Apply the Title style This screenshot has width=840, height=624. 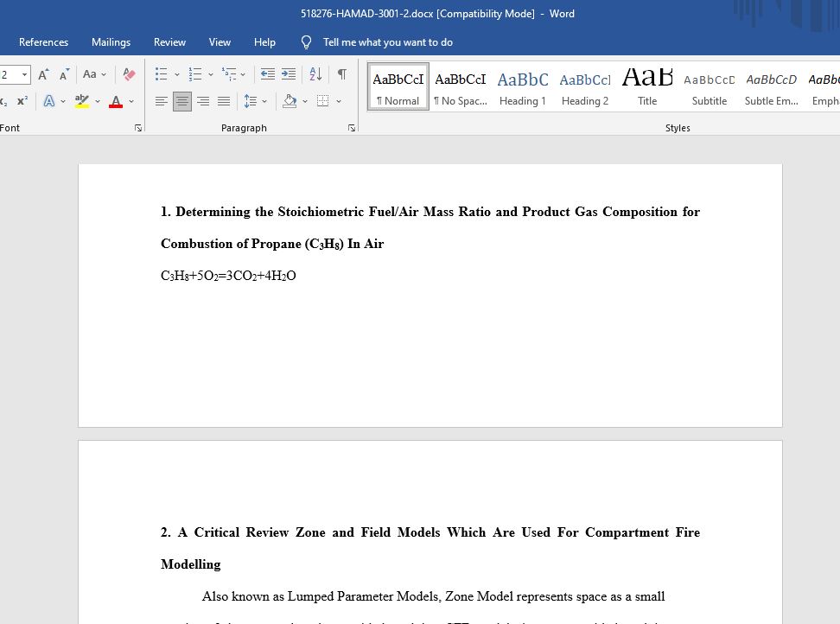(647, 86)
